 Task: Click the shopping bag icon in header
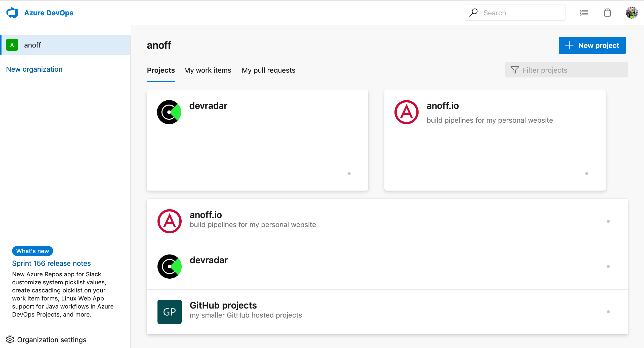608,12
